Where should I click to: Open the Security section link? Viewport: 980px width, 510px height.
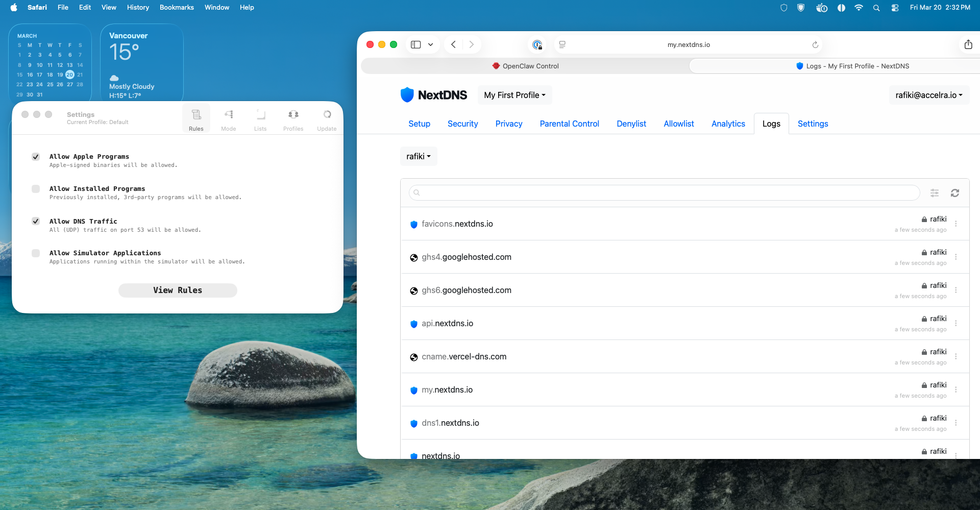coord(462,124)
